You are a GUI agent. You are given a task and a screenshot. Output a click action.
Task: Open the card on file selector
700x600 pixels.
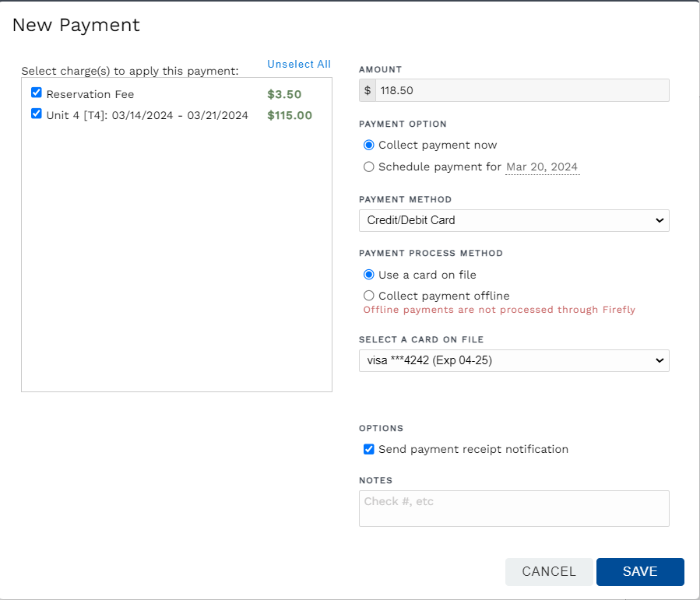click(514, 360)
